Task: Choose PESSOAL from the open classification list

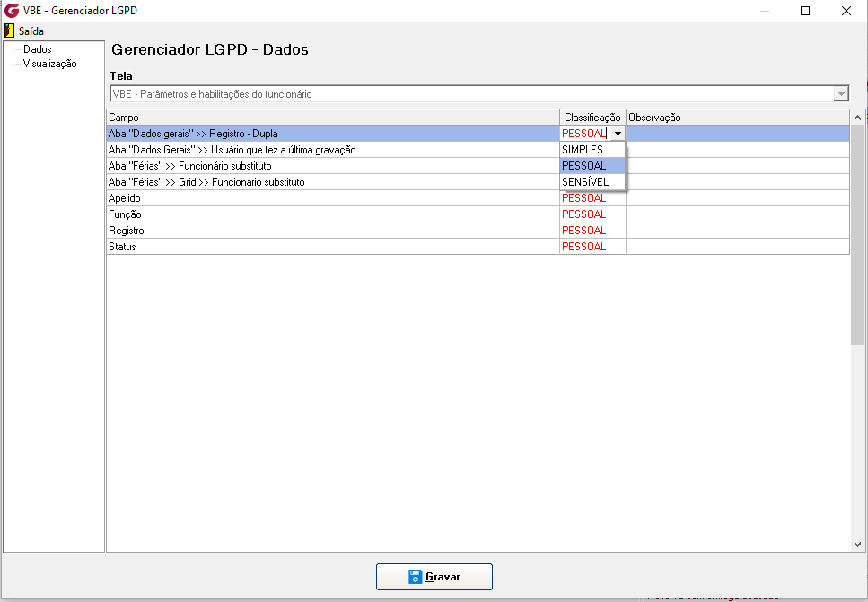Action: (592, 165)
